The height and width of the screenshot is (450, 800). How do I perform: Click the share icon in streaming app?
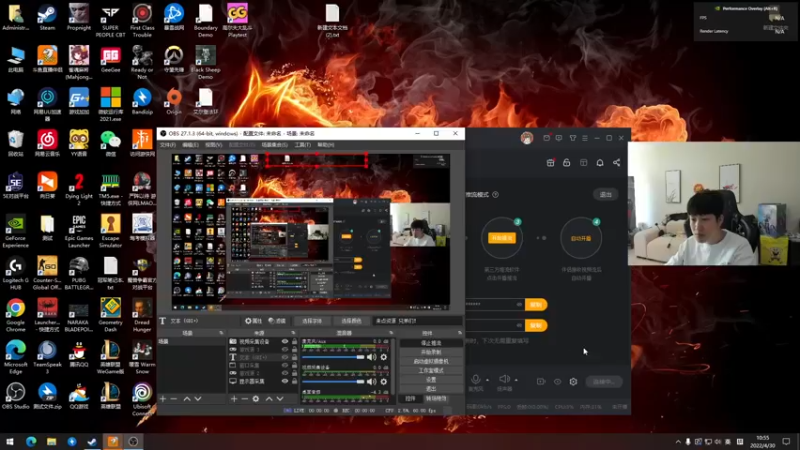tap(616, 163)
